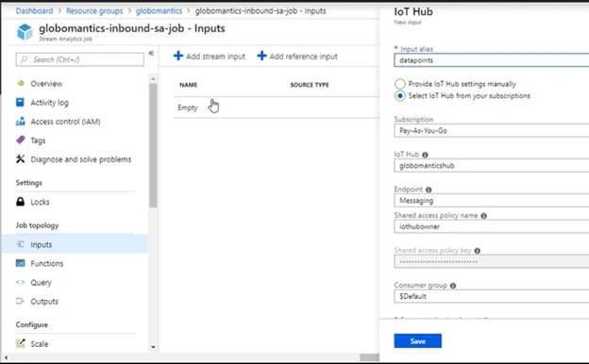589x364 pixels.
Task: Collapse the sidebar with the double-chevron
Action: (151, 54)
